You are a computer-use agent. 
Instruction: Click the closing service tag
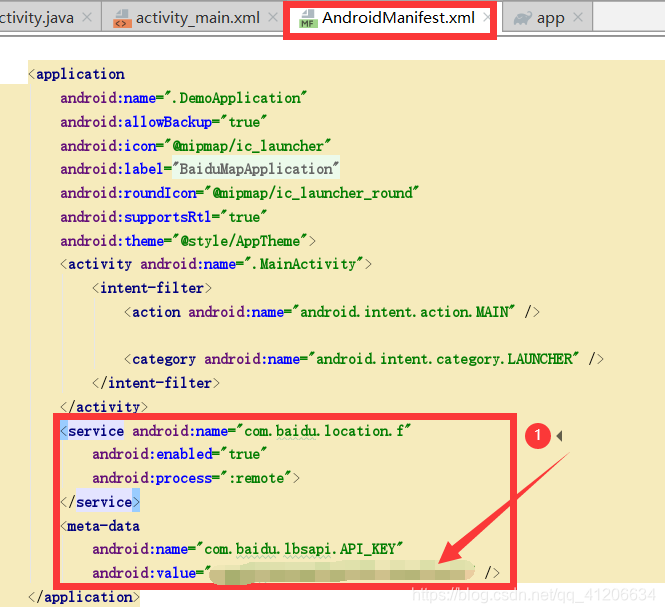click(x=100, y=502)
